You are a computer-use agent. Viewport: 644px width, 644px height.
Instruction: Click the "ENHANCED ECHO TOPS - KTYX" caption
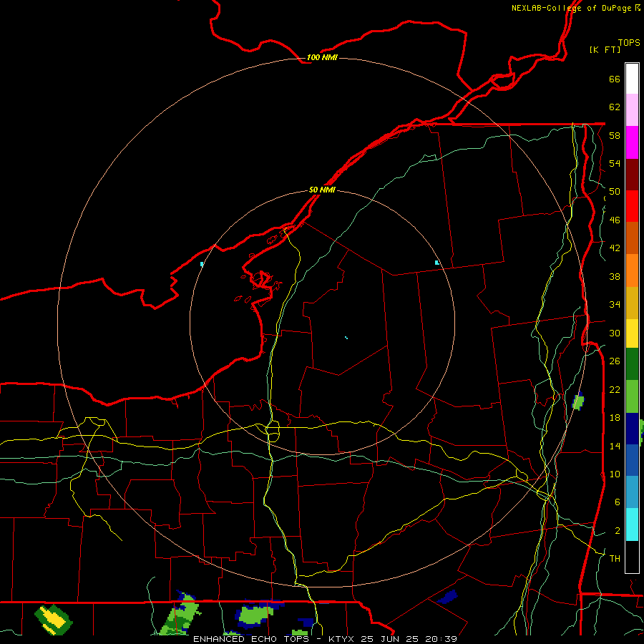coord(273,639)
